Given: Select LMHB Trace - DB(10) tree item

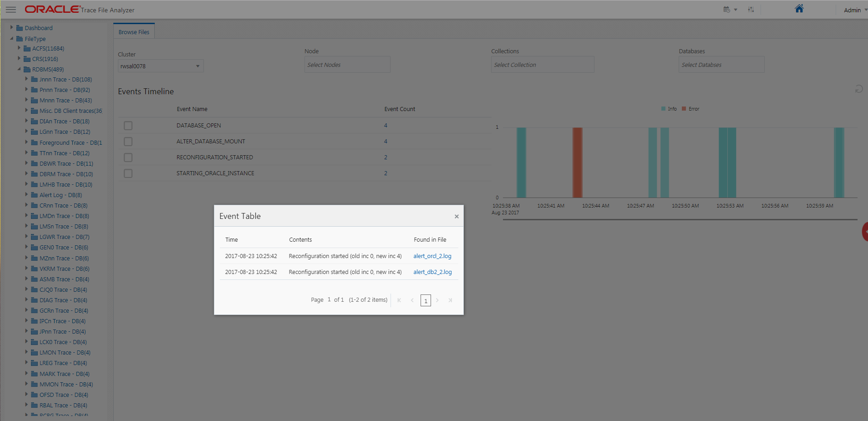Looking at the screenshot, I should [x=66, y=184].
